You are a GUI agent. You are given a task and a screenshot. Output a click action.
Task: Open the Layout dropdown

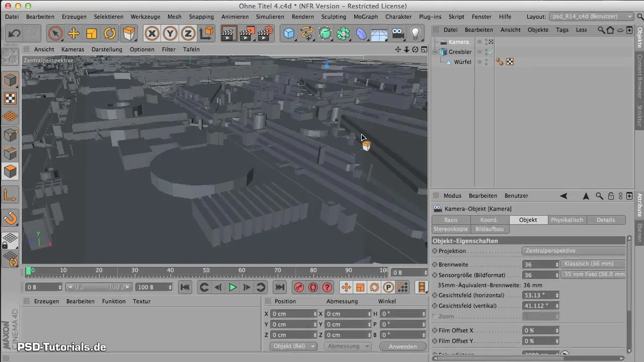click(591, 17)
